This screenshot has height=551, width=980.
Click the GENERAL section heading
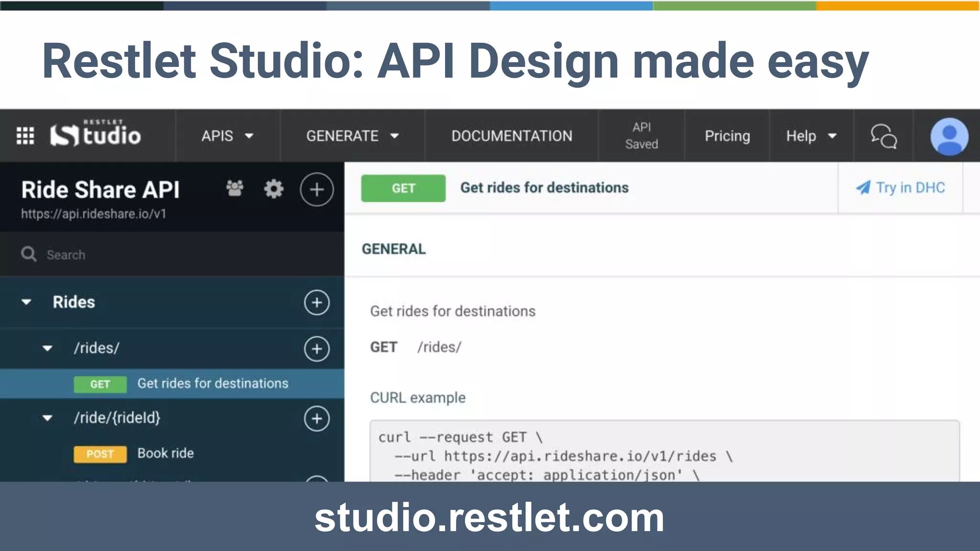click(x=393, y=249)
